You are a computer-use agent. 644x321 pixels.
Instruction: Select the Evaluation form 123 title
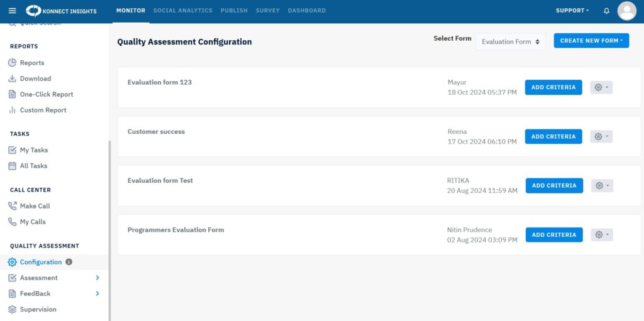pyautogui.click(x=160, y=82)
